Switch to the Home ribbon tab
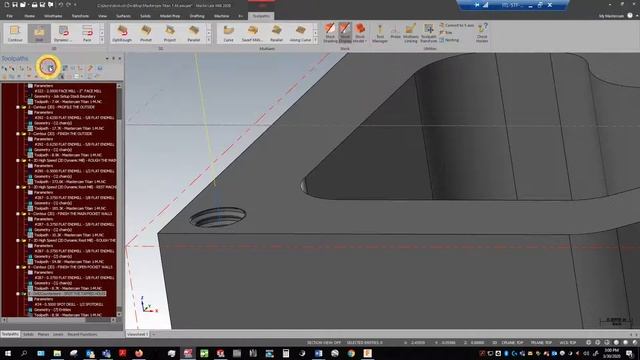The width and height of the screenshot is (640, 360). (29, 16)
